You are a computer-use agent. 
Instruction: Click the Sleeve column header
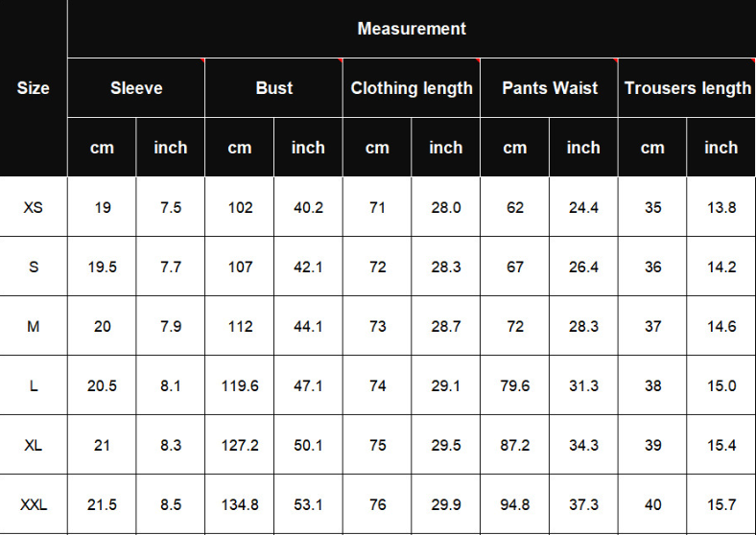pos(136,87)
